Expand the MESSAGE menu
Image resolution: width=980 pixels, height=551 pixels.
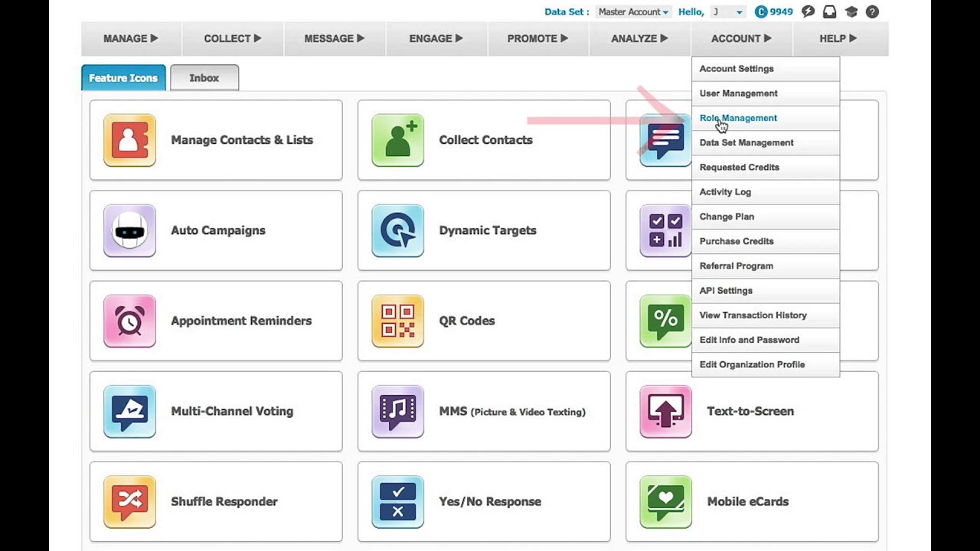(x=335, y=38)
